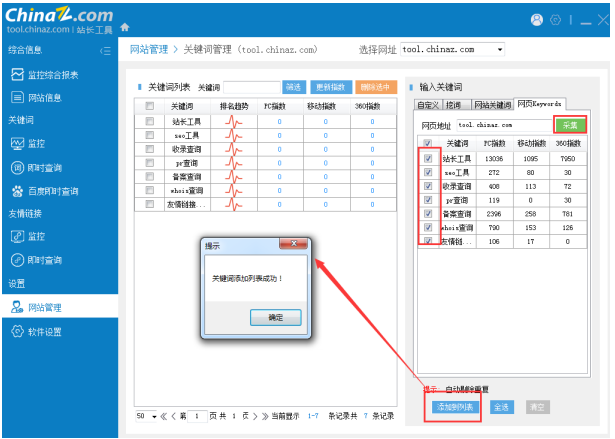Open 网站信息 in sidebar
615x439 pixels.
coord(36,97)
